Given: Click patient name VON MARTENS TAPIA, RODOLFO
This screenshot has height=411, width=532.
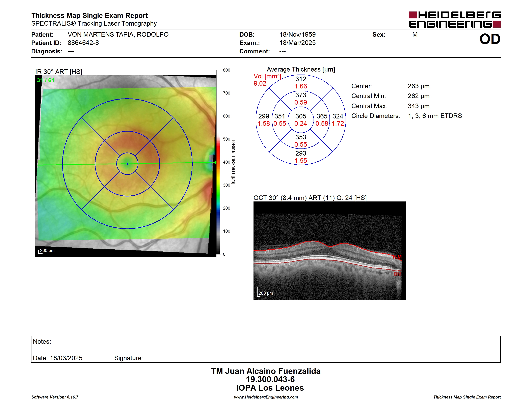Looking at the screenshot, I should [x=118, y=35].
